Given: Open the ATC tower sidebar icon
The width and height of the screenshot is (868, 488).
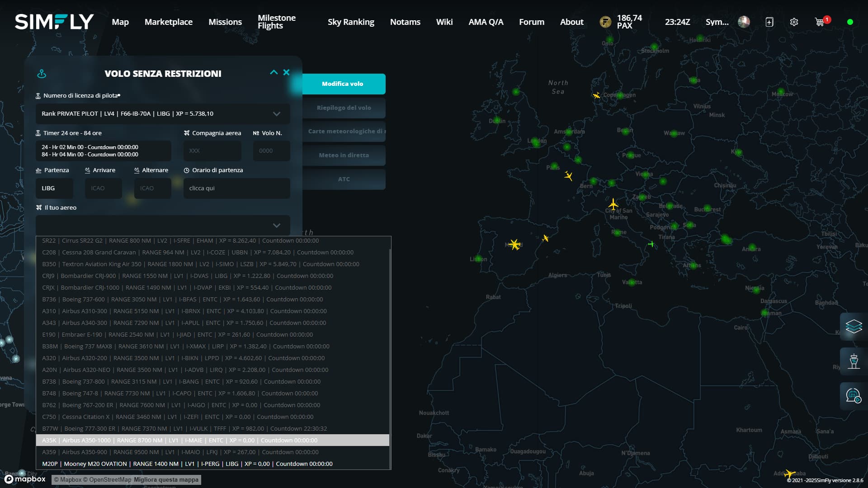Looking at the screenshot, I should 854,361.
